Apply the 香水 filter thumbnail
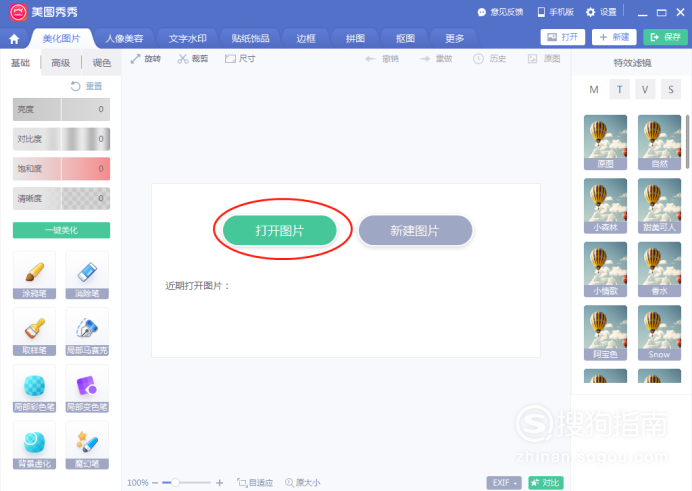This screenshot has height=491, width=692. click(x=659, y=270)
